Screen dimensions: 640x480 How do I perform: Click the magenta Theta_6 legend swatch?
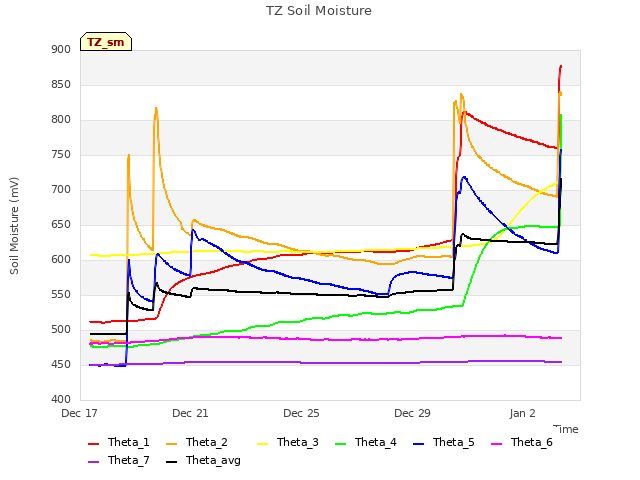click(496, 444)
